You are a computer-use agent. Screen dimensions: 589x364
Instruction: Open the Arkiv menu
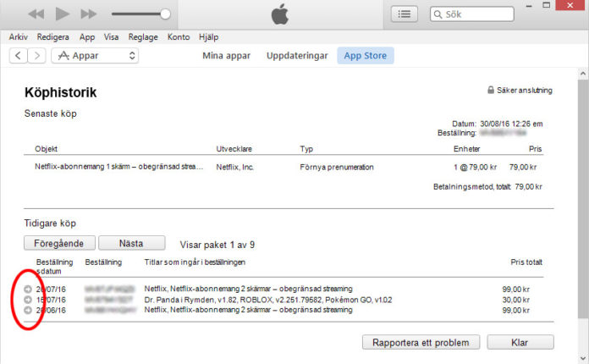click(18, 36)
